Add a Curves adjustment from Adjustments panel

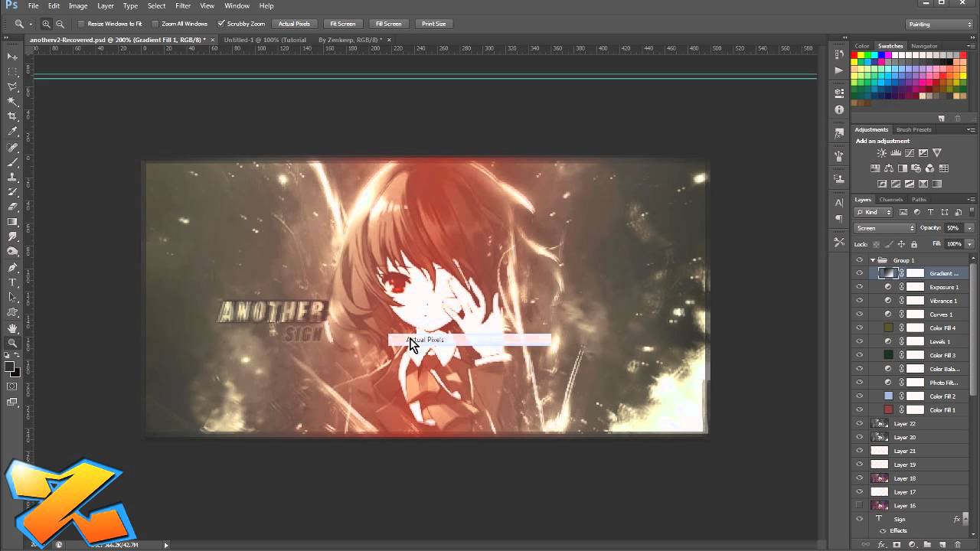tap(910, 153)
